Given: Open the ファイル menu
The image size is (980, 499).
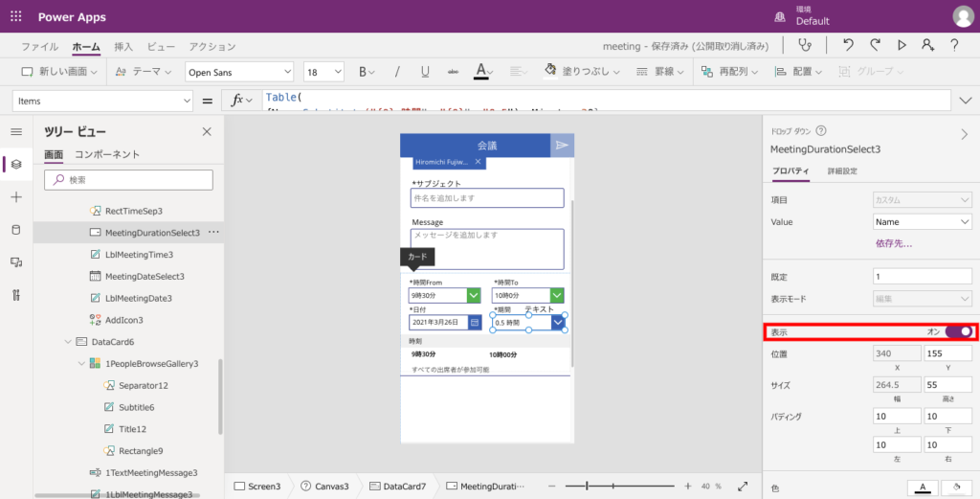Looking at the screenshot, I should point(39,47).
